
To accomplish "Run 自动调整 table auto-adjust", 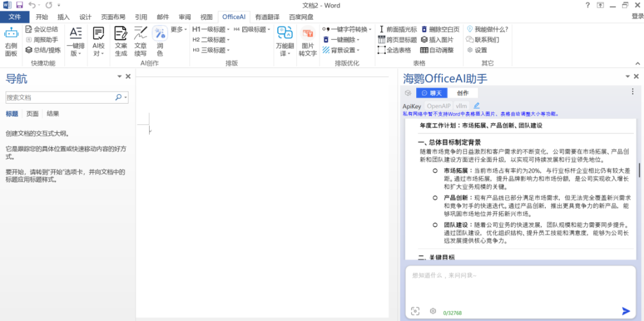I will tap(437, 50).
